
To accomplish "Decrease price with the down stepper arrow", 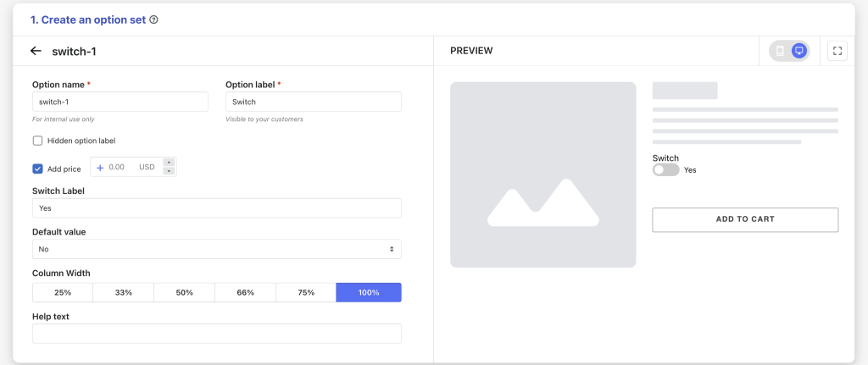I will 169,171.
